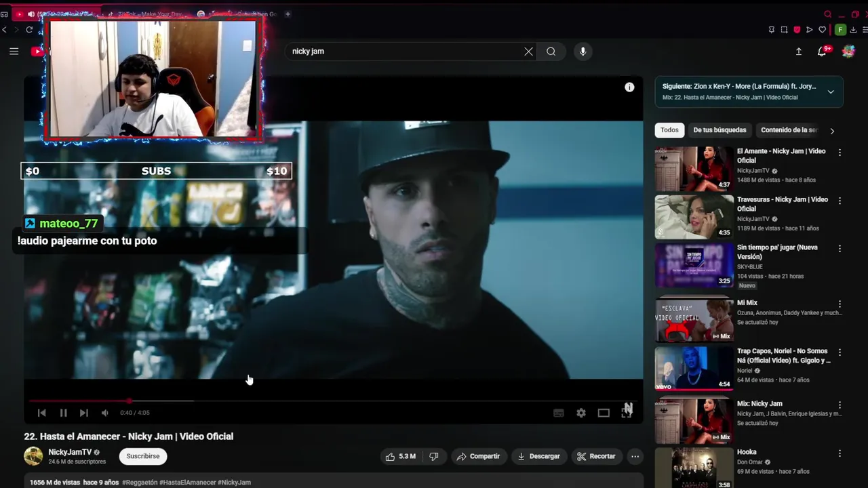Like the video showing 5.3 M
This screenshot has height=488, width=868.
pos(400,457)
